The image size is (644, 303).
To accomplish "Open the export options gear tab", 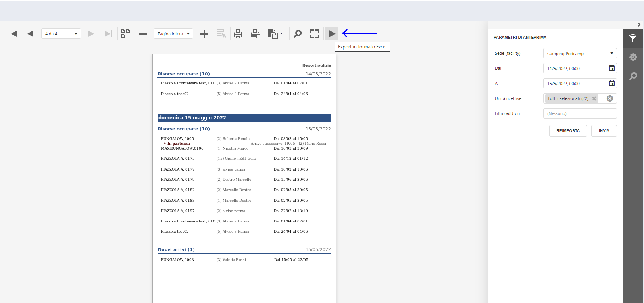I will coord(633,57).
